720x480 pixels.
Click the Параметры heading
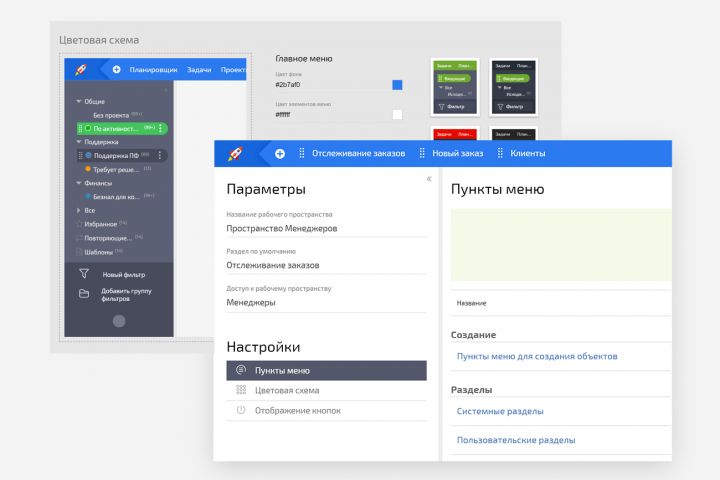266,189
